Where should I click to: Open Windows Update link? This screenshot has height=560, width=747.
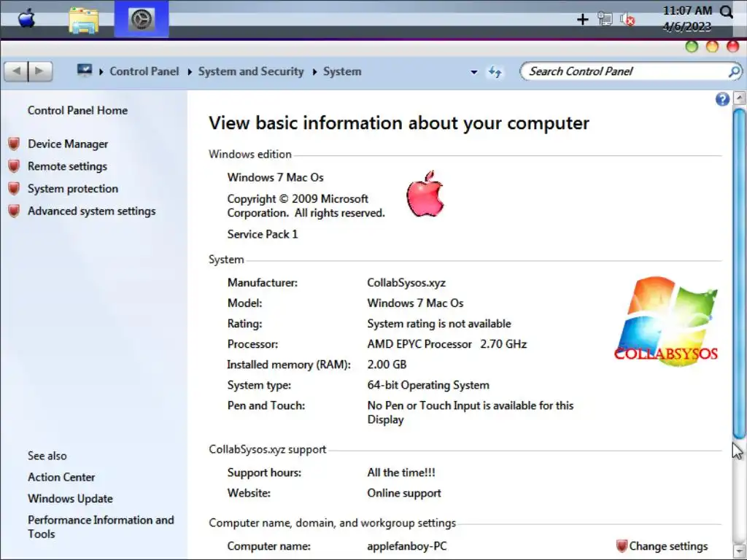click(70, 499)
